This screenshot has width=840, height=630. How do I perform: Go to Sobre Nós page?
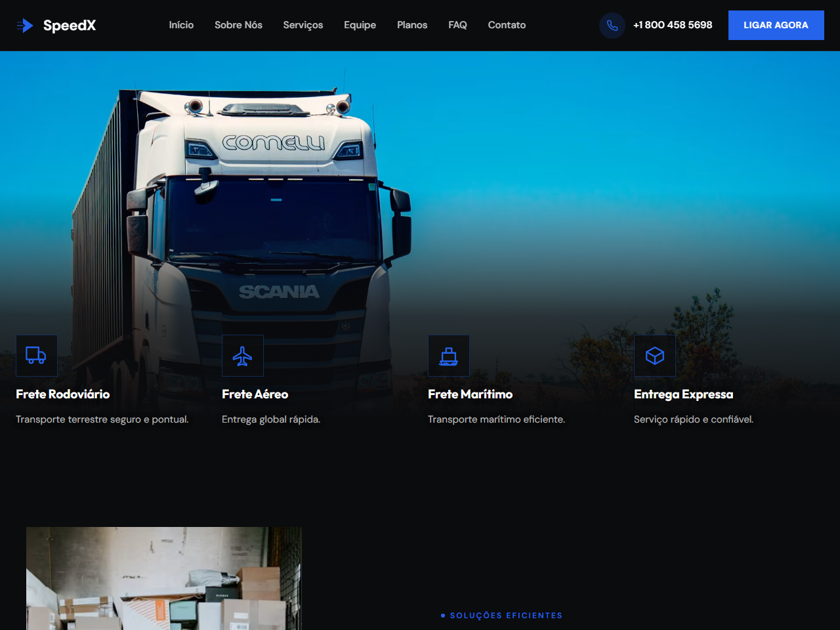238,25
